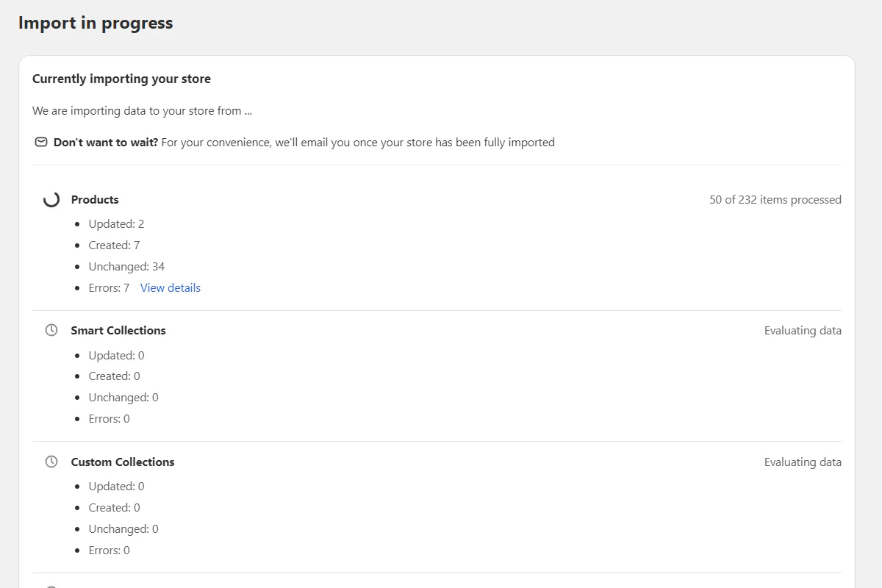This screenshot has width=882, height=588.
Task: Click the Products Errors: 7 count
Action: (109, 288)
